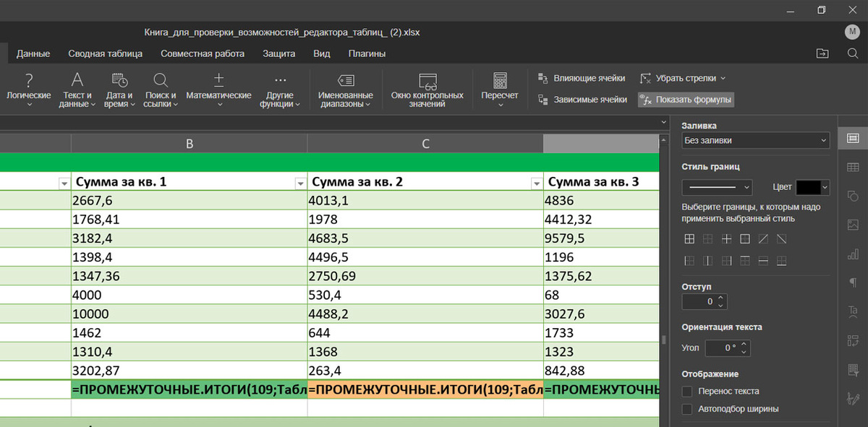The image size is (868, 427).
Task: Open the Дата и время functions
Action: click(x=119, y=90)
